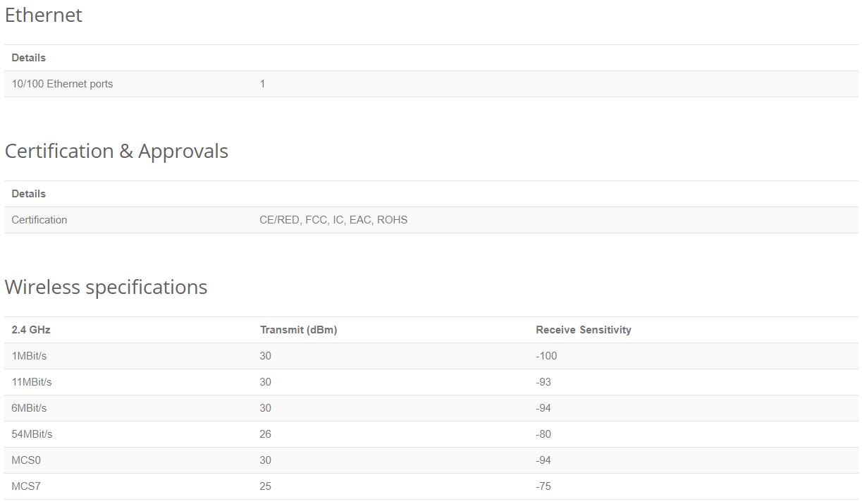Click the transmit value 30 in MCS0 row
This screenshot has height=504, width=862.
[x=266, y=460]
